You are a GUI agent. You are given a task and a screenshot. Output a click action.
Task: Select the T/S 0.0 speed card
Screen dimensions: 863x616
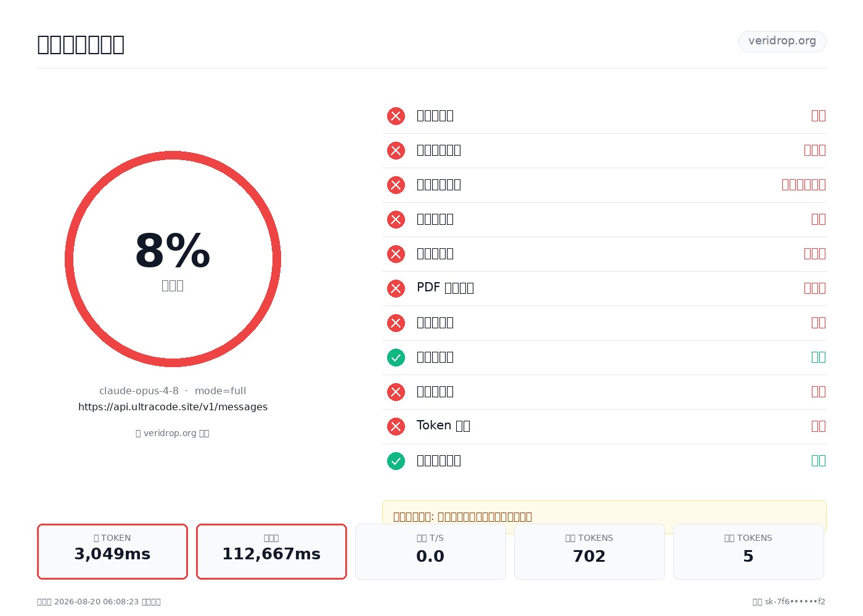click(x=430, y=551)
